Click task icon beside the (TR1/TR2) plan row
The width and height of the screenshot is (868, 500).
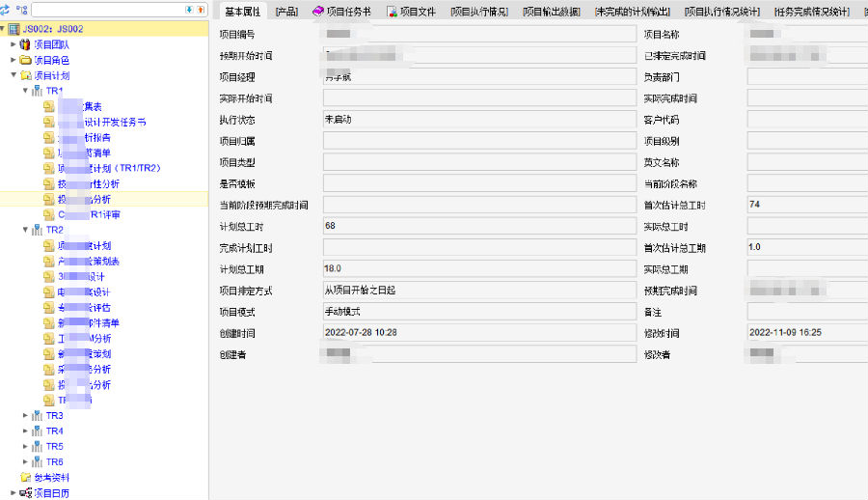49,168
